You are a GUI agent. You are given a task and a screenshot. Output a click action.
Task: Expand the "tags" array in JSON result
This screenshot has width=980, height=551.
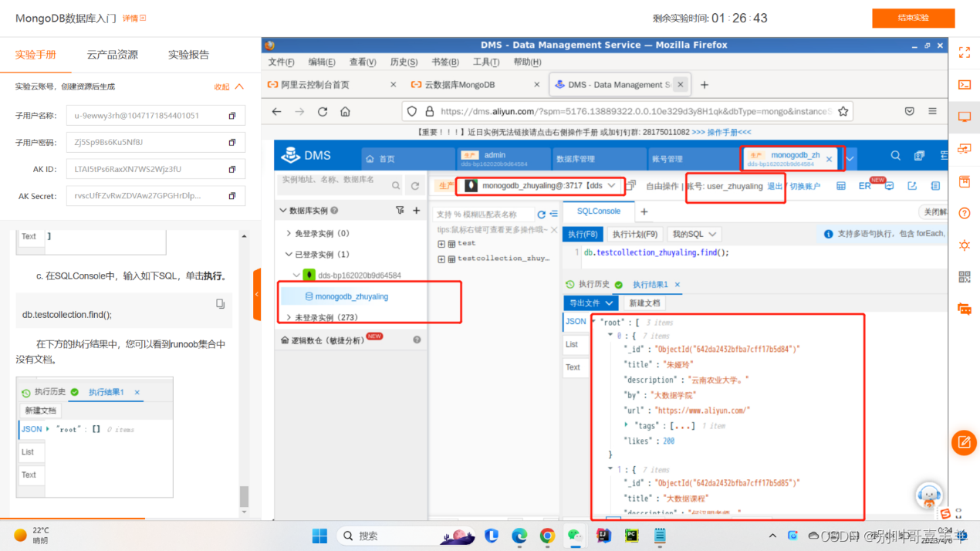point(626,425)
